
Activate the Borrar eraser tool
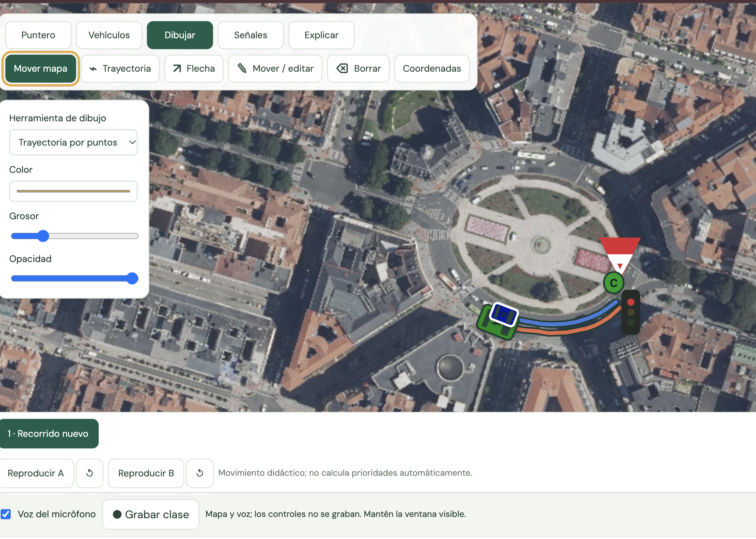coord(358,68)
